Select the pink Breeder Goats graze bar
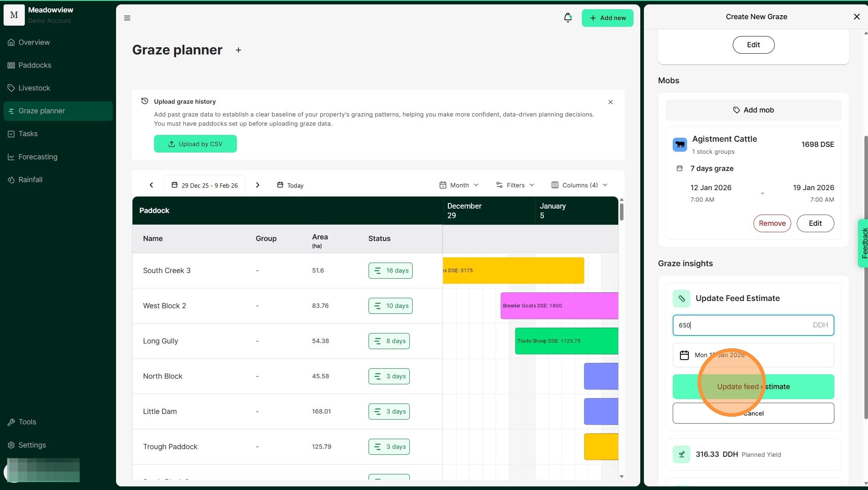 tap(559, 306)
